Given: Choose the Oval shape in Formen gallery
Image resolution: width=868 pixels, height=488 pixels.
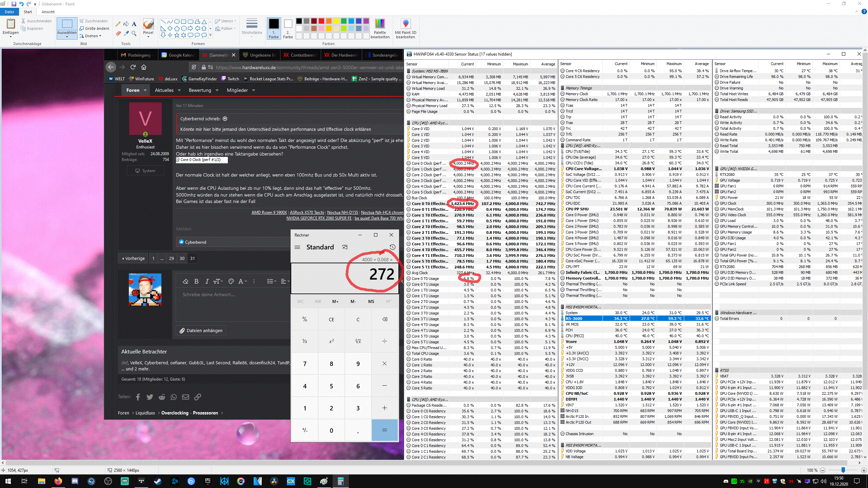Looking at the screenshot, I should point(177,21).
